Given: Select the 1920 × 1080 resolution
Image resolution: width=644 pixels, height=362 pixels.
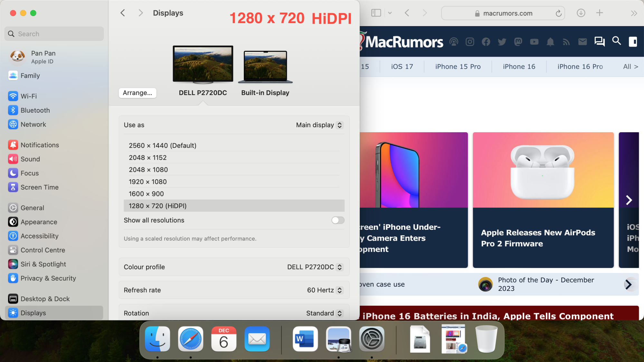Looking at the screenshot, I should tap(148, 182).
